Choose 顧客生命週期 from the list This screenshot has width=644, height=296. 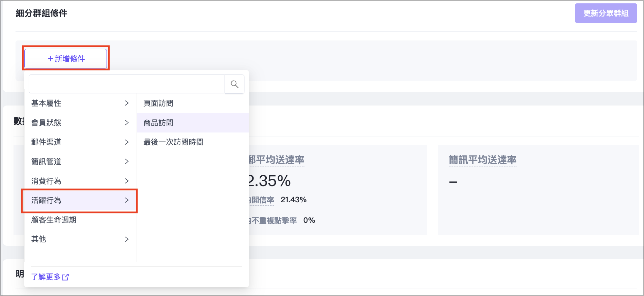pyautogui.click(x=54, y=220)
